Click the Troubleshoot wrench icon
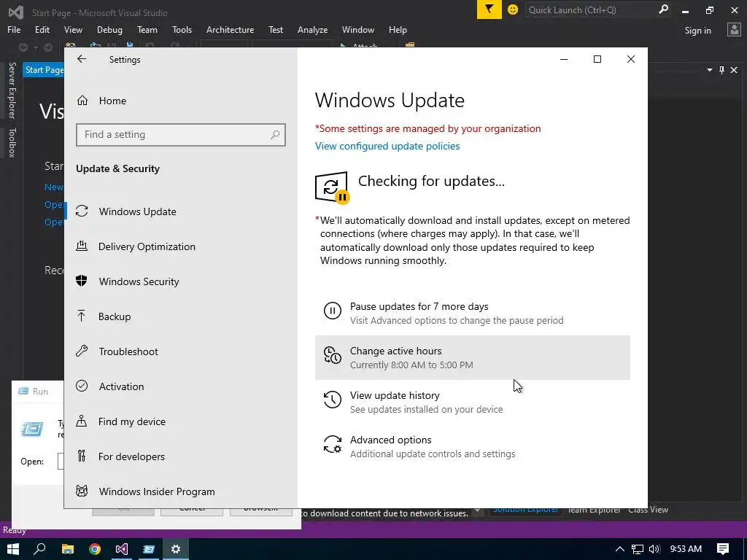The height and width of the screenshot is (560, 747). [x=82, y=351]
